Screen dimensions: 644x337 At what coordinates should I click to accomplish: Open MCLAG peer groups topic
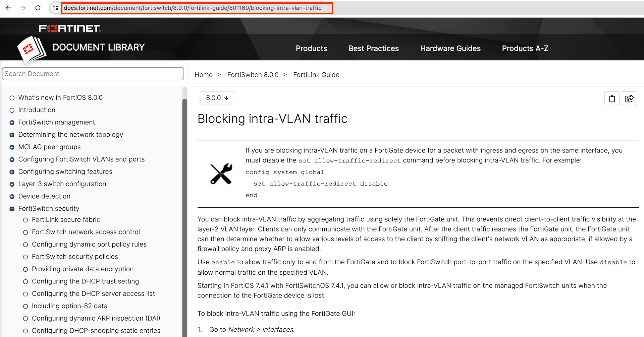pyautogui.click(x=50, y=147)
